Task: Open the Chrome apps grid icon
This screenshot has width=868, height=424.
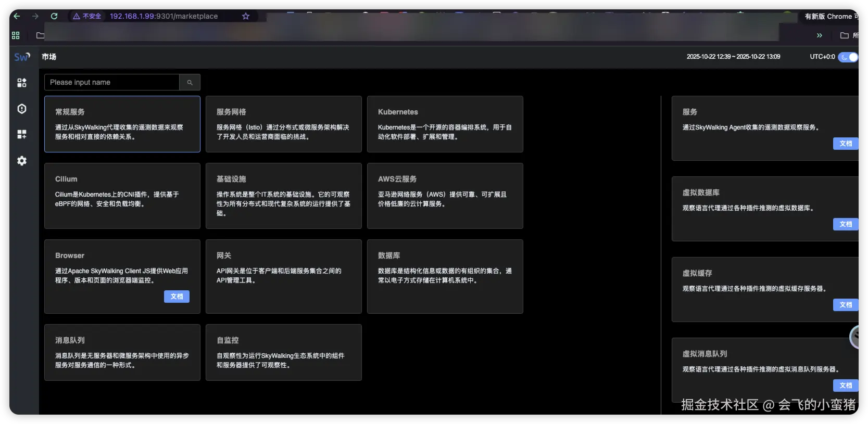Action: [x=16, y=35]
